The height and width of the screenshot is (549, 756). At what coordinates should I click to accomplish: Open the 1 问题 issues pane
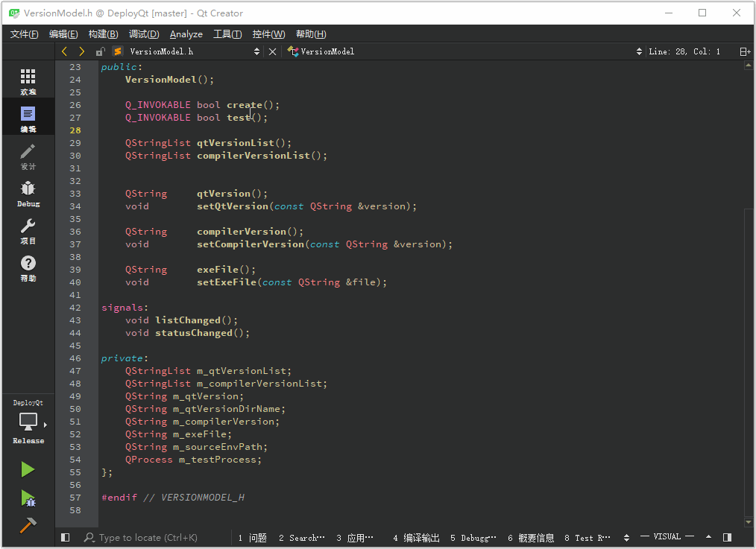[x=252, y=537]
